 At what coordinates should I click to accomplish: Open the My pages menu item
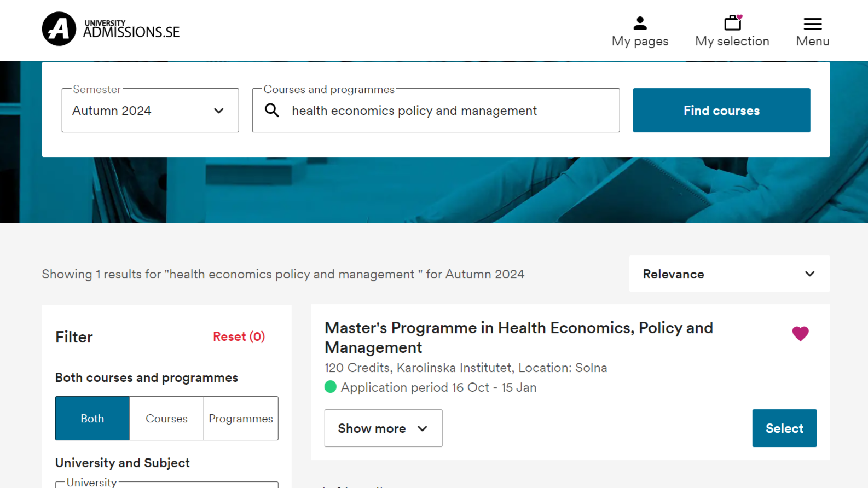(640, 31)
